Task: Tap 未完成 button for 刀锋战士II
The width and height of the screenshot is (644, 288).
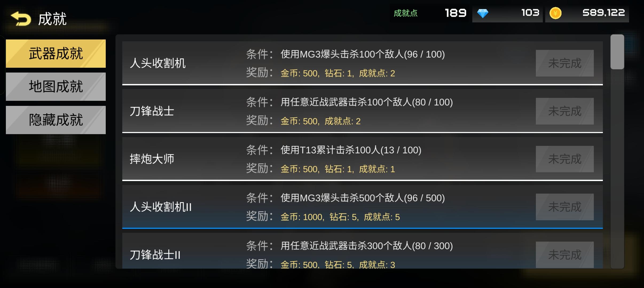Action: (x=565, y=255)
